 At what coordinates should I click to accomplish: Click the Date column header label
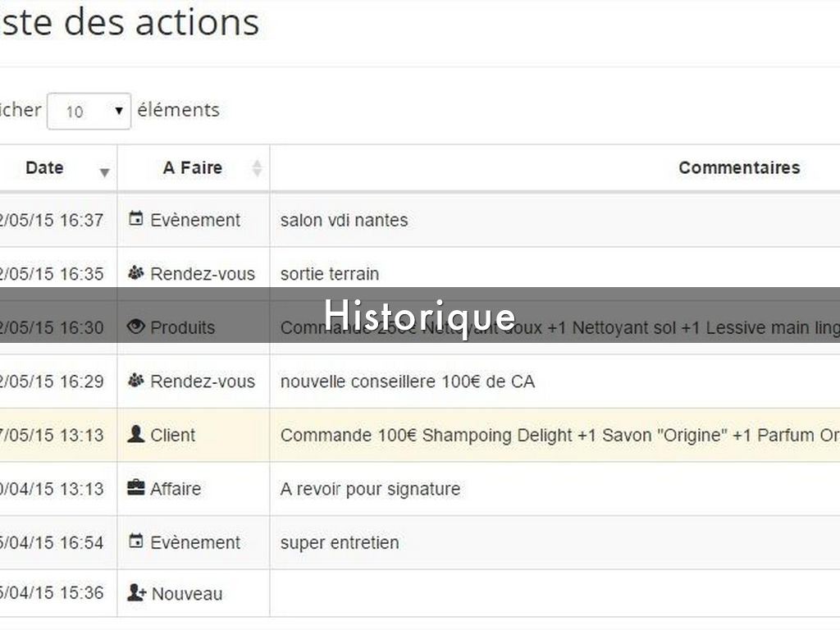[44, 168]
